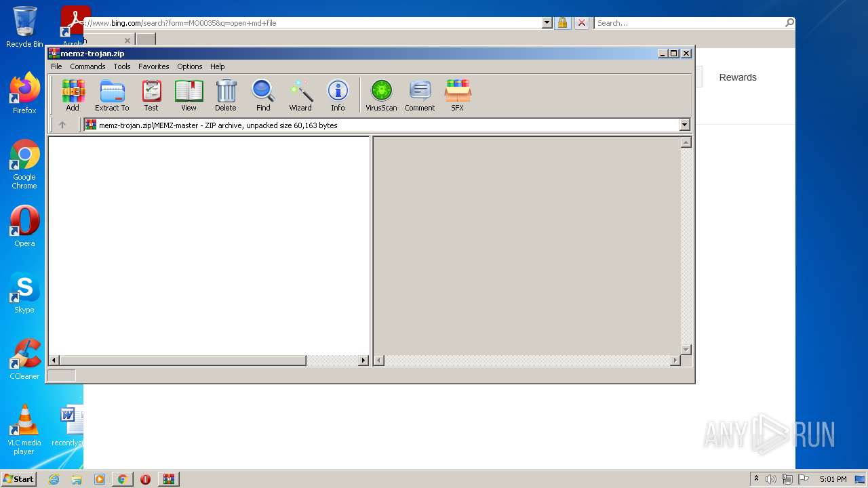Minimize the memz-trojan.zip window
Image resolution: width=868 pixels, height=488 pixels.
[x=663, y=53]
